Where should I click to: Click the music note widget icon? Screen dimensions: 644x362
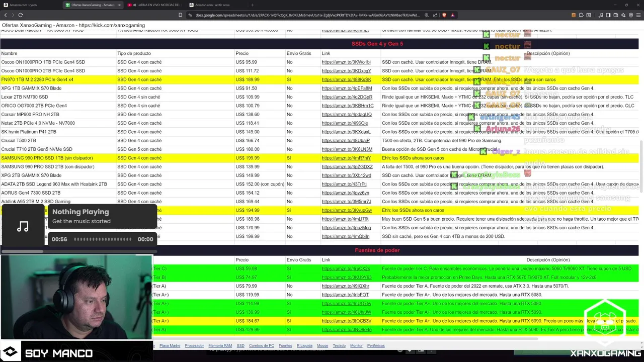23,227
